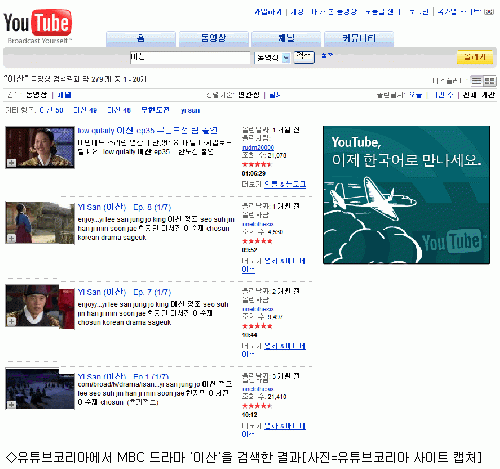Filter results by 채널 link

(64, 95)
